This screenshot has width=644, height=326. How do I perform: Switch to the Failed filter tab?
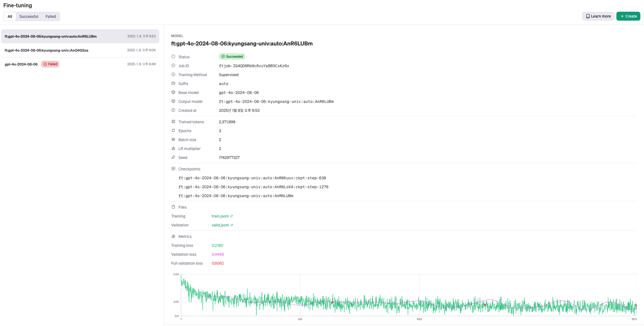(51, 16)
